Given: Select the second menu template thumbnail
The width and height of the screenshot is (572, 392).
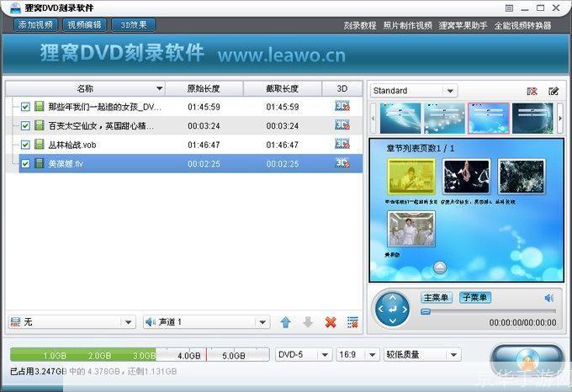Looking at the screenshot, I should [444, 118].
